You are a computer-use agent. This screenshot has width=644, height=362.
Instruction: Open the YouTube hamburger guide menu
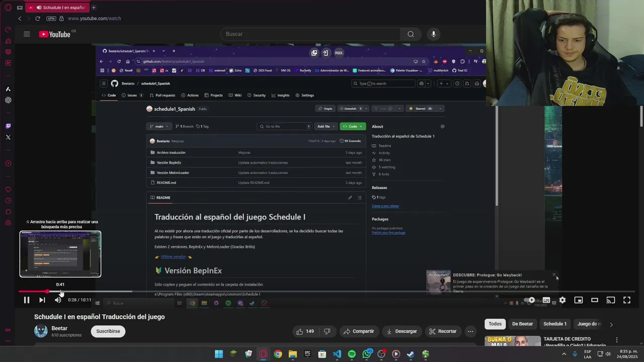tap(27, 34)
